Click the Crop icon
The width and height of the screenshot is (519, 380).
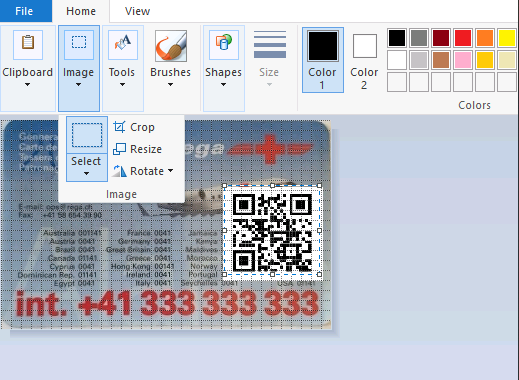pyautogui.click(x=119, y=127)
